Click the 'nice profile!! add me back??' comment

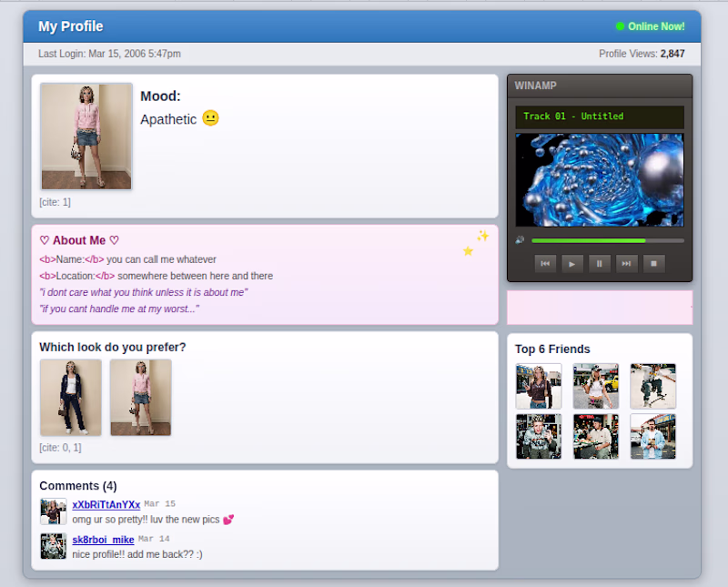click(x=137, y=554)
